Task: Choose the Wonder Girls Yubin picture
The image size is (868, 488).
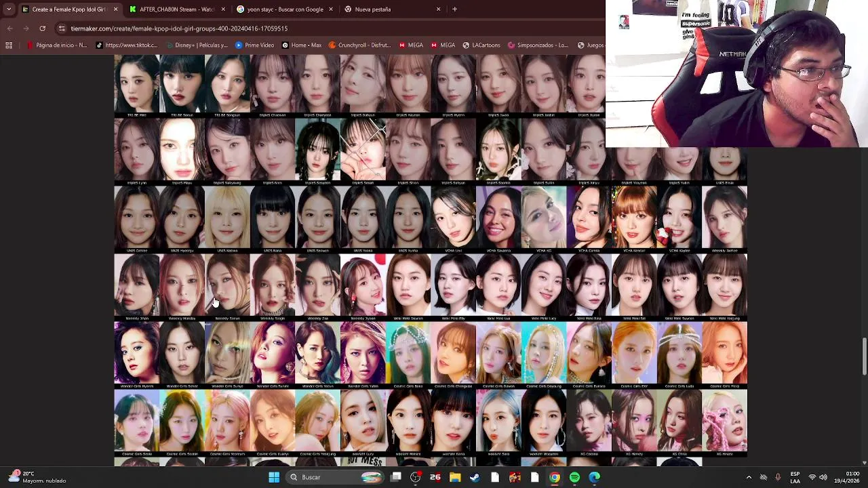Action: click(x=363, y=355)
